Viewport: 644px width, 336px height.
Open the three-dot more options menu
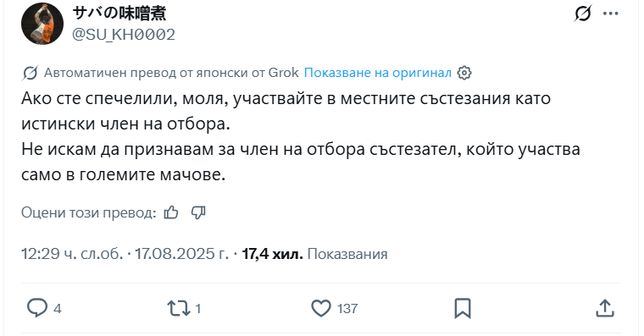(x=611, y=14)
